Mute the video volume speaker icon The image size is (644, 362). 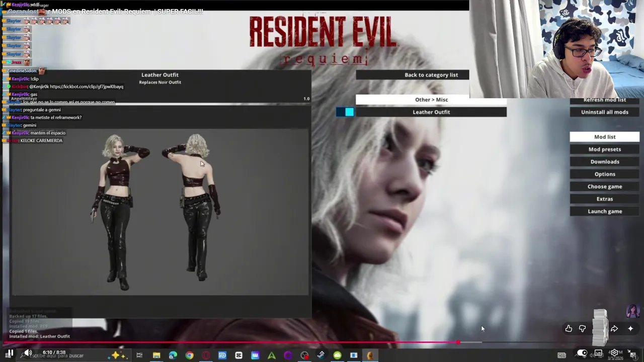pyautogui.click(x=28, y=353)
